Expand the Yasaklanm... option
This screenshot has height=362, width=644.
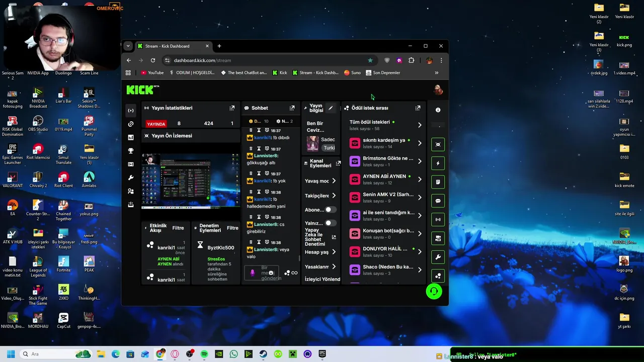(334, 267)
